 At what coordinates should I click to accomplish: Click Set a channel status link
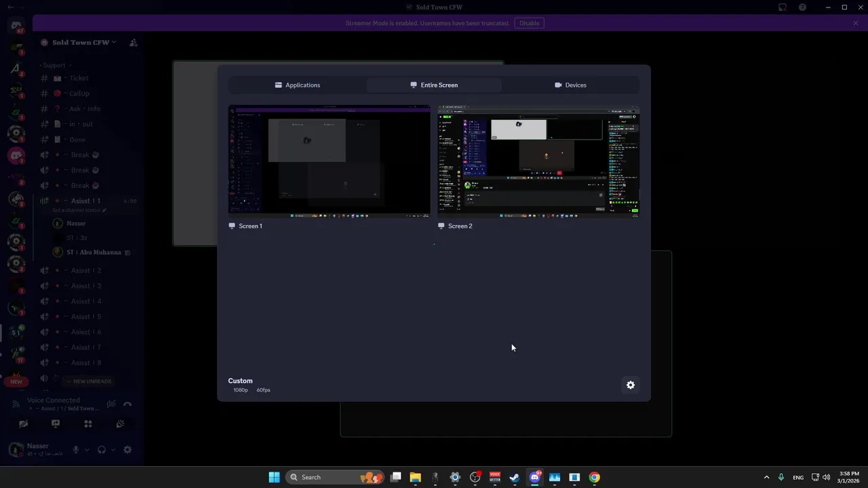(x=79, y=210)
